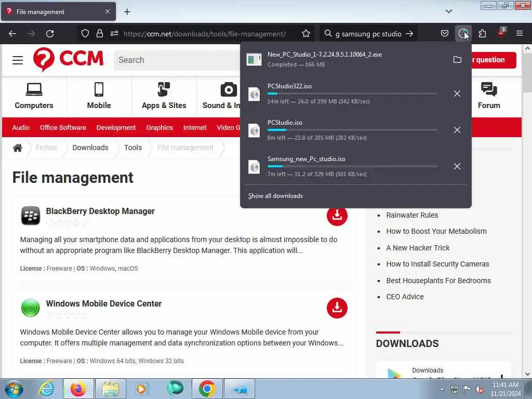Download BlackBerry Desktop Manager via red button
532x399 pixels.
(337, 215)
